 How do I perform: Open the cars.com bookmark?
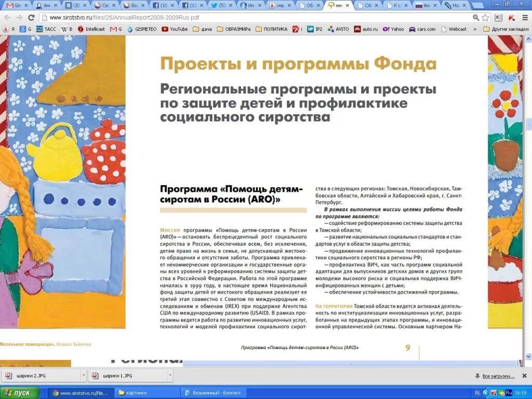(422, 29)
